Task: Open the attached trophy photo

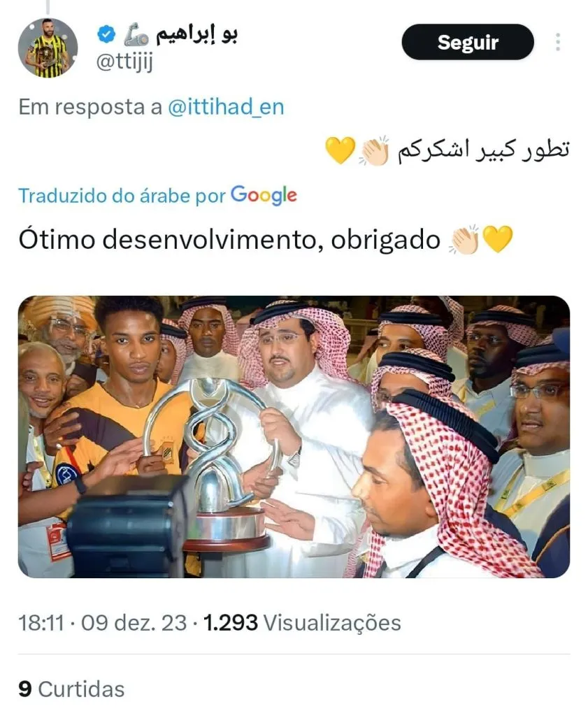Action: click(294, 437)
